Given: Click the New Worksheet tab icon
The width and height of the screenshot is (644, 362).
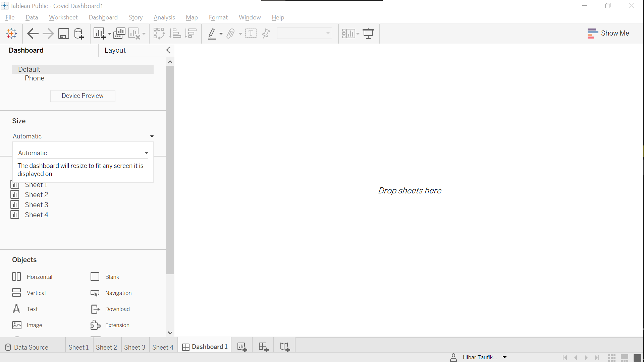Looking at the screenshot, I should (242, 347).
